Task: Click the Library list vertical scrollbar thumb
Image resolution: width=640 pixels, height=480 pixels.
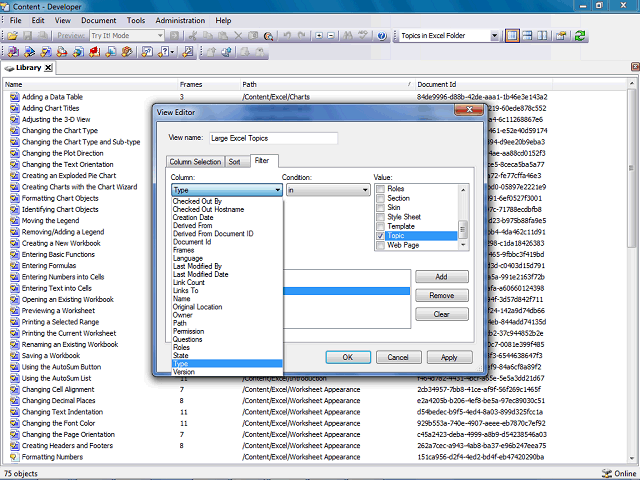Action: (631, 167)
